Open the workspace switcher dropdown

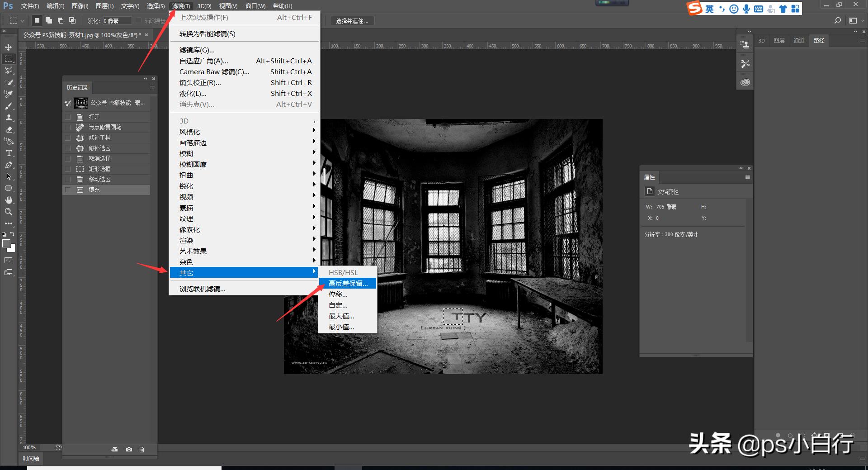856,20
